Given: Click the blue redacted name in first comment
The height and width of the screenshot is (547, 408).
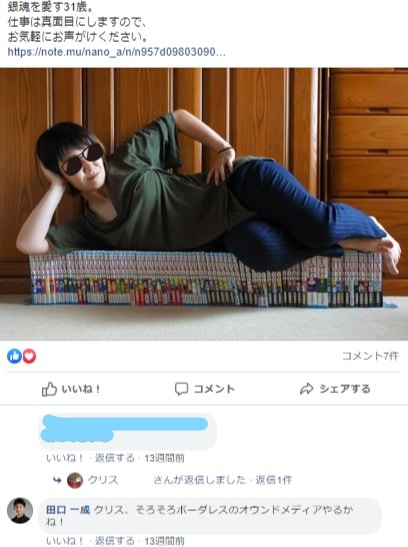Looking at the screenshot, I should [124, 428].
